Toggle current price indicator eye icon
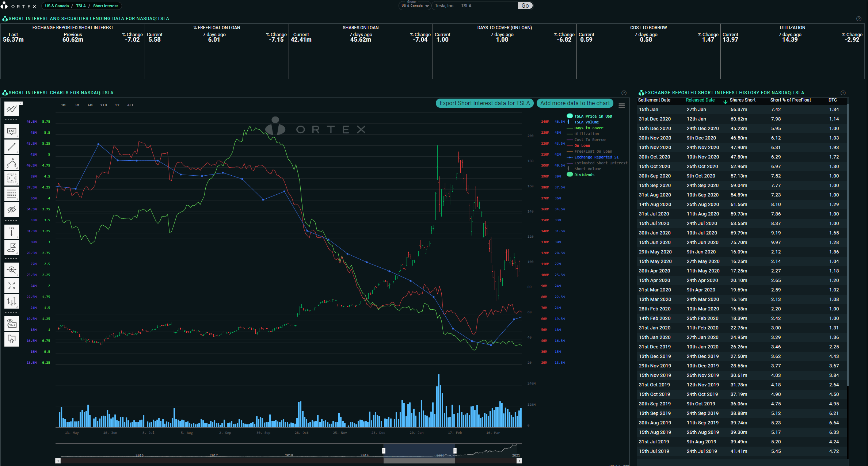The height and width of the screenshot is (466, 868). click(x=12, y=323)
